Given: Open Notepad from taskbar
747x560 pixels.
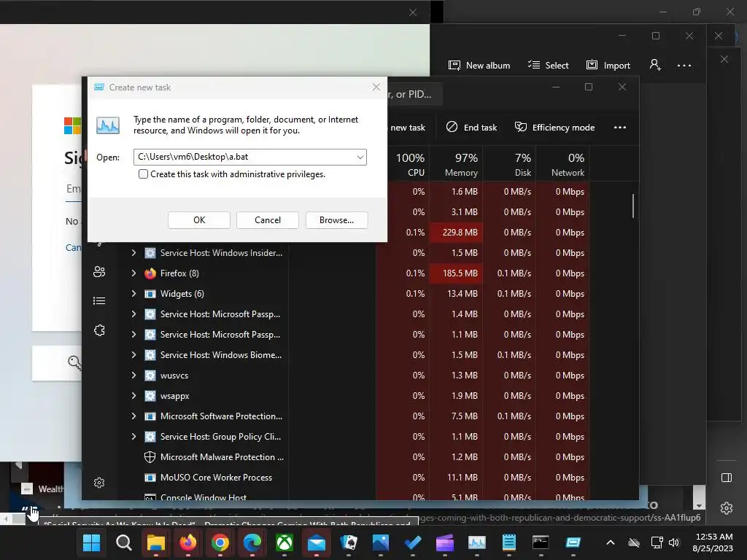Looking at the screenshot, I should coord(508,542).
